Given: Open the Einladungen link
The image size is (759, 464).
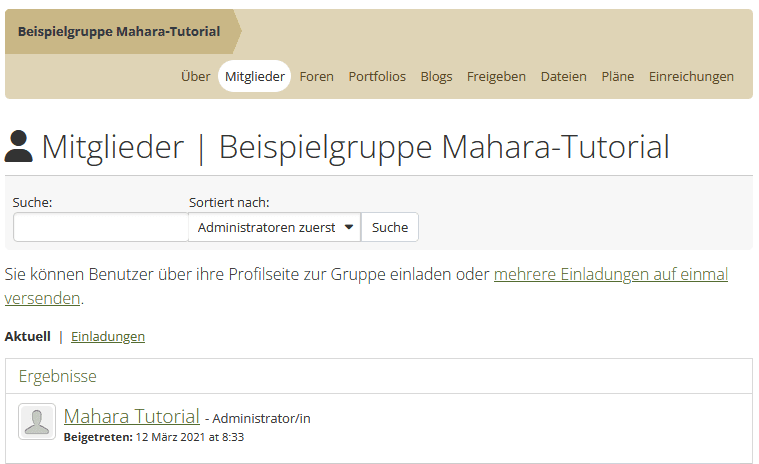Looking at the screenshot, I should (x=108, y=336).
